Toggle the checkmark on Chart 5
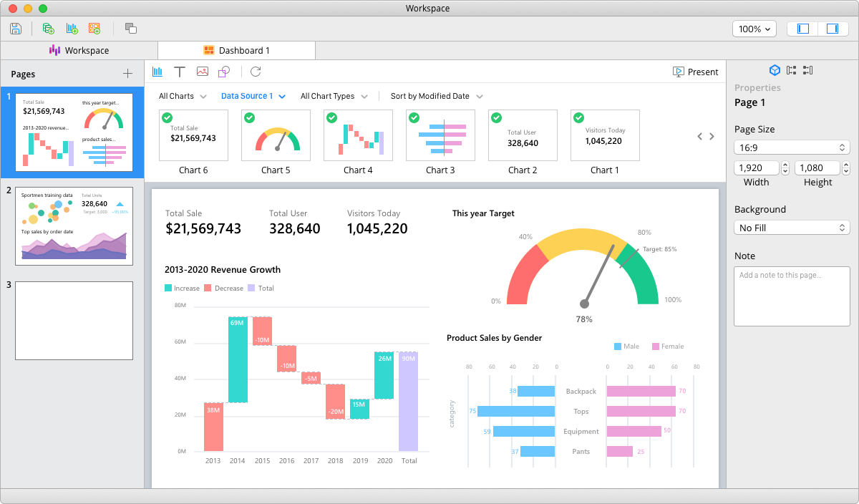The height and width of the screenshot is (504, 859). pos(249,117)
